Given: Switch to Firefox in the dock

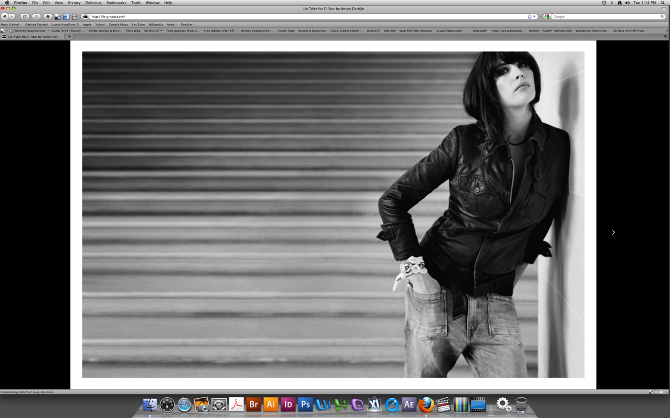Looking at the screenshot, I should (x=426, y=404).
